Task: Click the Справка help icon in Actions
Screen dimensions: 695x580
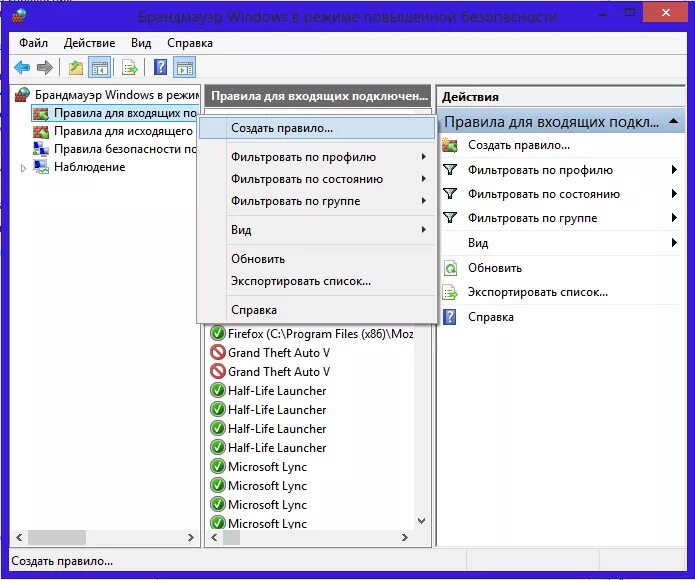Action: click(449, 317)
